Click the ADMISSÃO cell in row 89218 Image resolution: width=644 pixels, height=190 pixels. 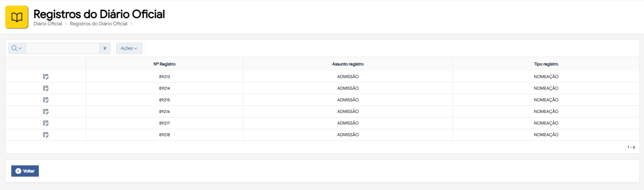pyautogui.click(x=348, y=135)
